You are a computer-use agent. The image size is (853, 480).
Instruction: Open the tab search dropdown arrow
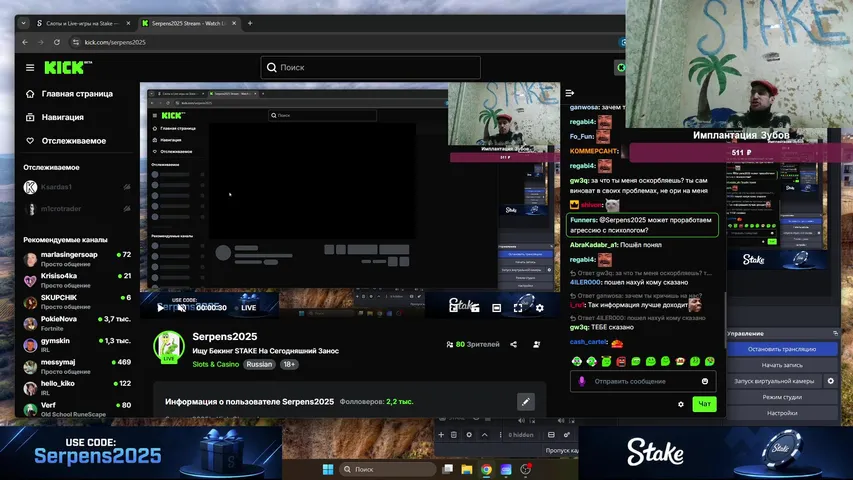(x=23, y=23)
